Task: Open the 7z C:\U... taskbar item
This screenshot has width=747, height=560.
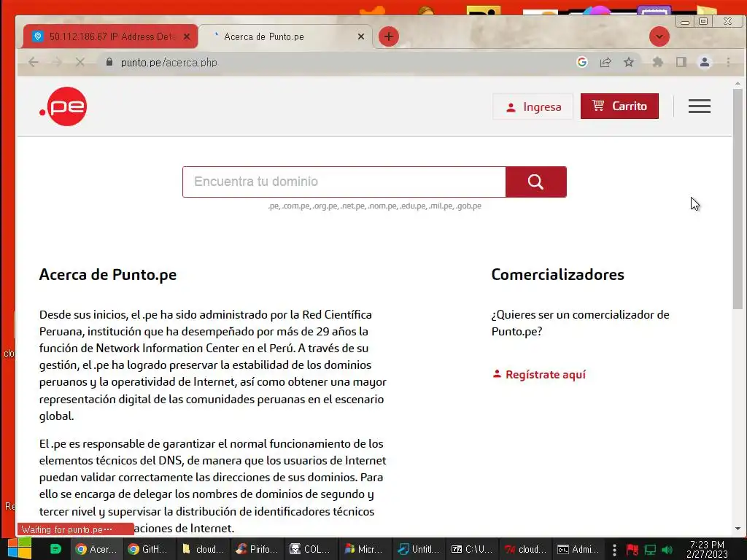Action: 473,550
